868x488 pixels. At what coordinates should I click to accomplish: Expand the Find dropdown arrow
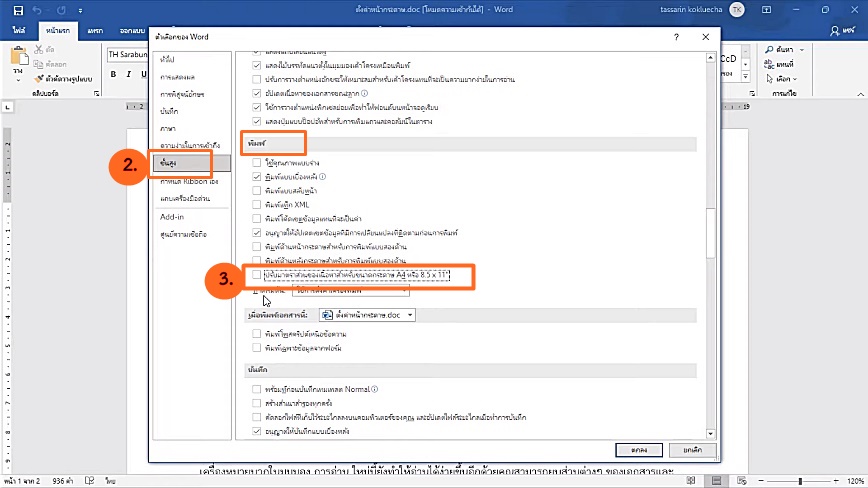802,50
